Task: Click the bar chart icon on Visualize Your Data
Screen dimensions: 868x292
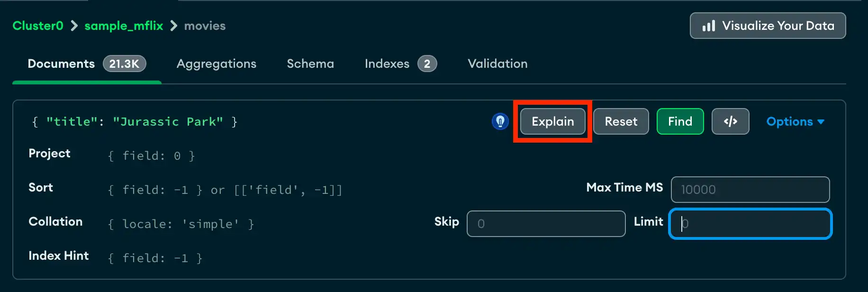Action: tap(708, 26)
